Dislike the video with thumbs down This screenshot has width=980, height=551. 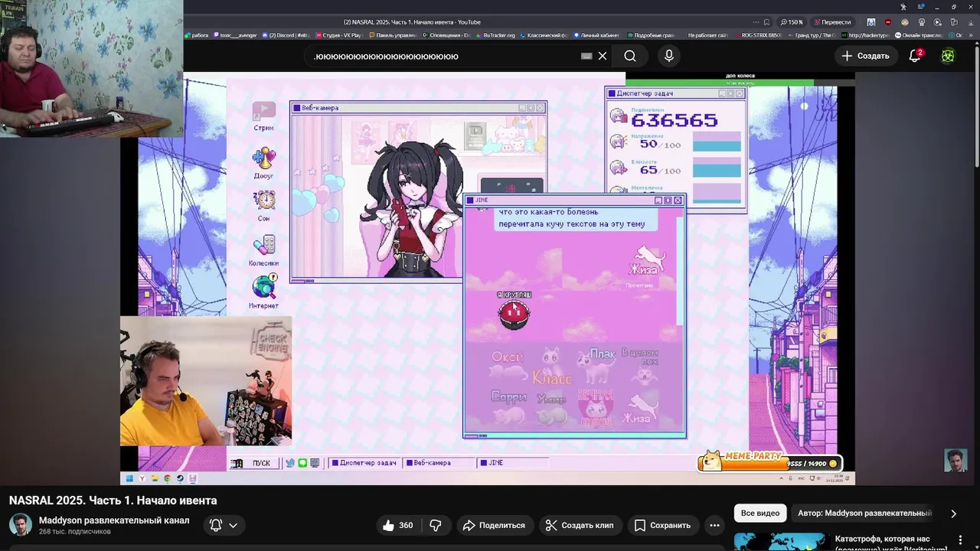click(436, 525)
